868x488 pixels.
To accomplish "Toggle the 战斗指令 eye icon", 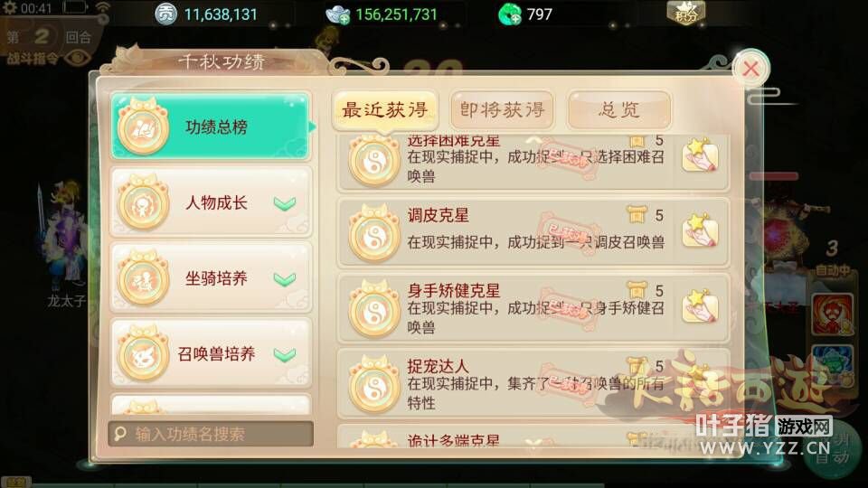I will pos(77,58).
